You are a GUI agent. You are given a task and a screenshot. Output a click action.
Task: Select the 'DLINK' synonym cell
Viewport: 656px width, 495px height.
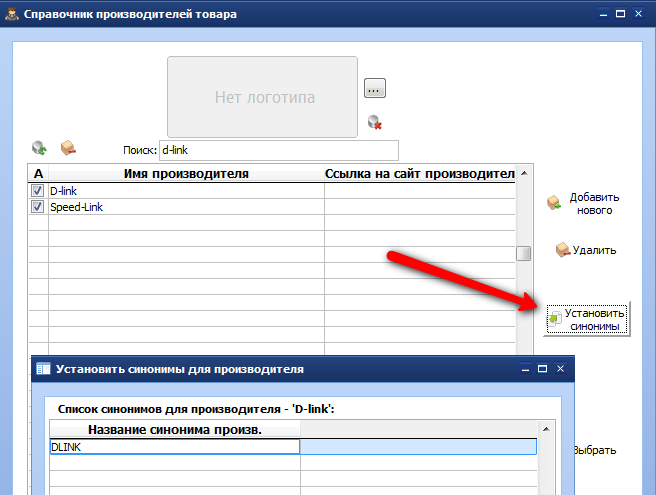pyautogui.click(x=175, y=447)
